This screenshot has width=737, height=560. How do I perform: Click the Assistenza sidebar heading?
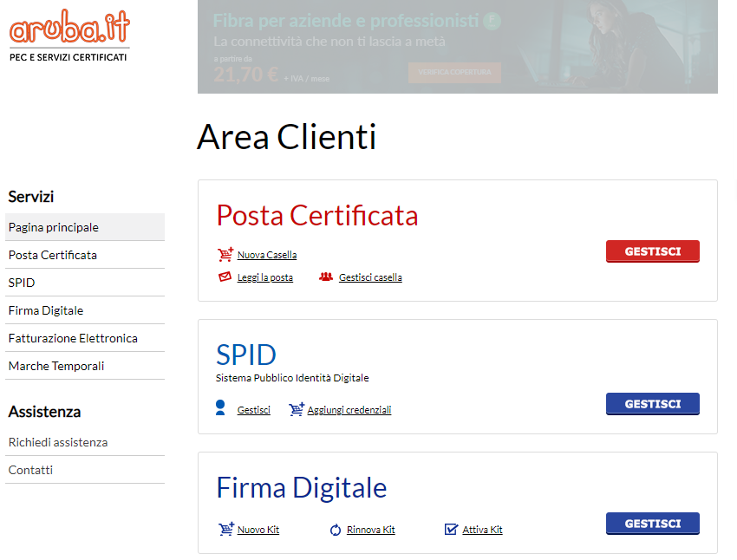click(x=44, y=412)
